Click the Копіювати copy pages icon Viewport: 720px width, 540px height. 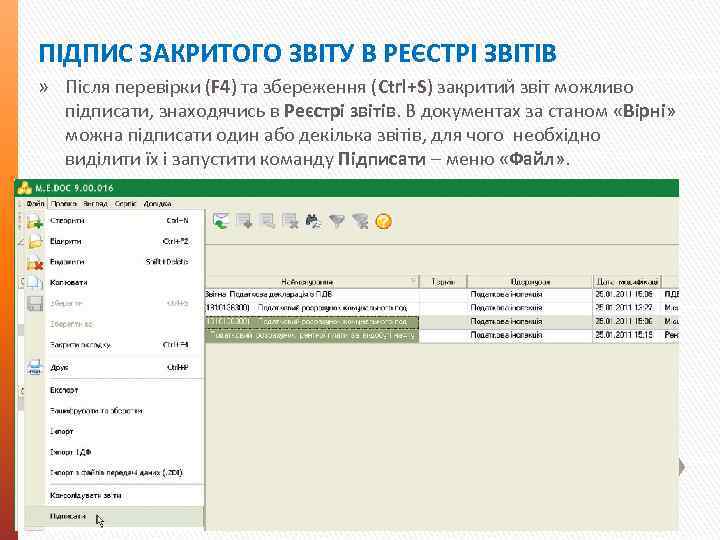point(35,283)
